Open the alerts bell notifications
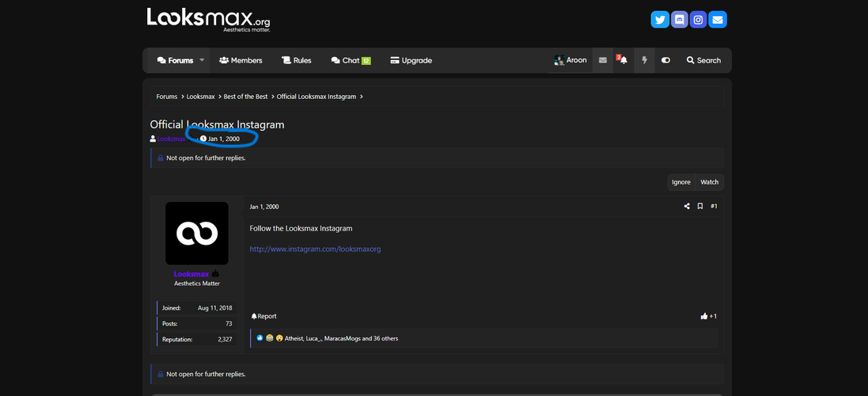868x396 pixels. [x=623, y=60]
